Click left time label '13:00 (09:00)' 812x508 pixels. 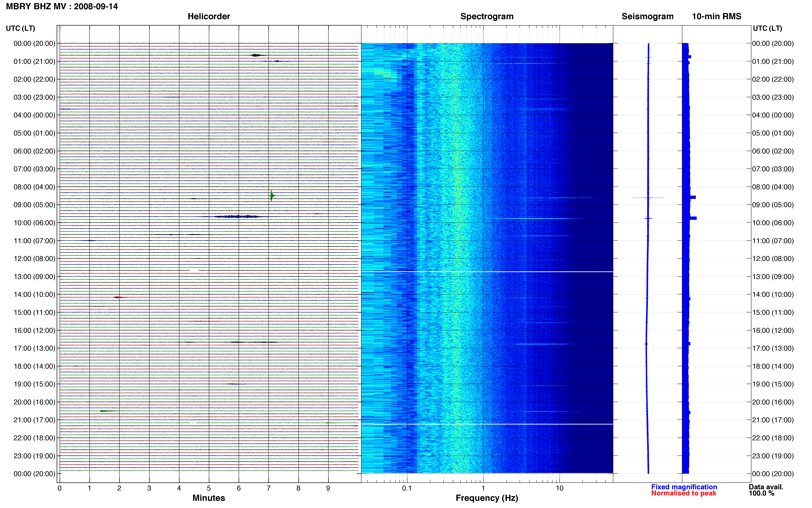click(34, 277)
